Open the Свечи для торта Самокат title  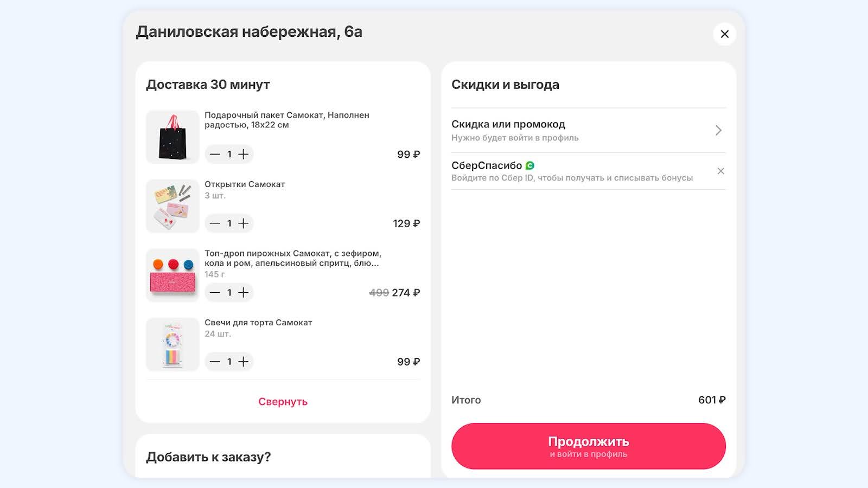(258, 323)
